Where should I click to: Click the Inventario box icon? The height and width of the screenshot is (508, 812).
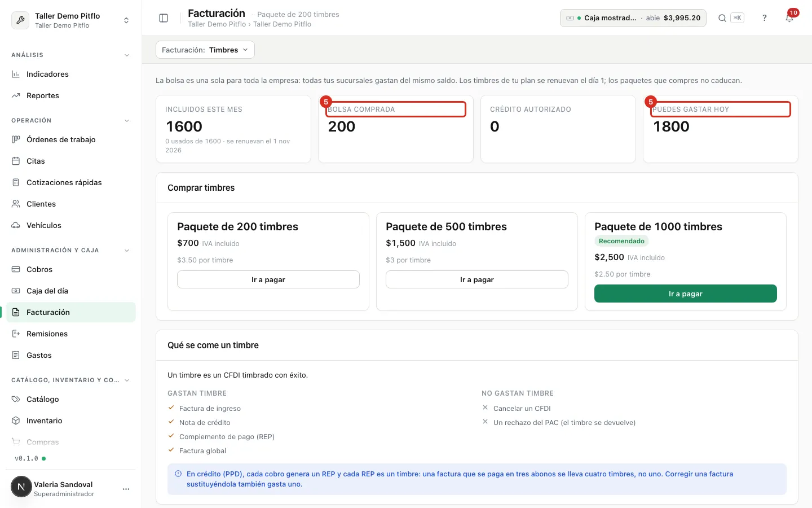(16, 421)
